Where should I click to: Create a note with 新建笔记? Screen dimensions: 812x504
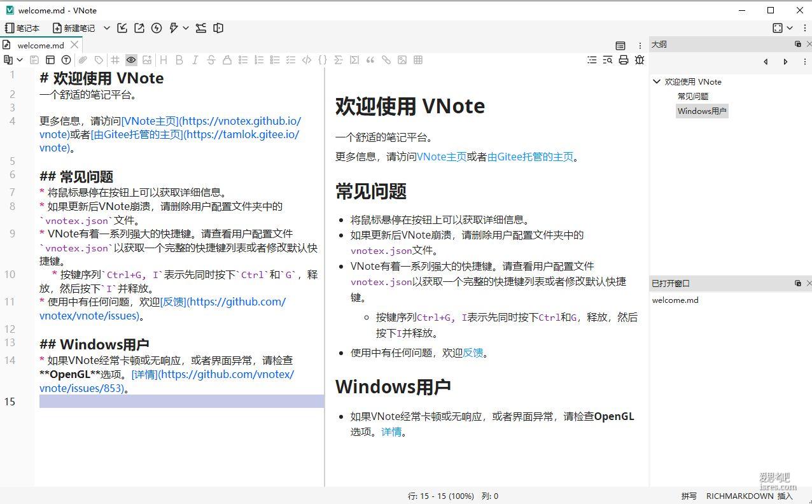74,28
